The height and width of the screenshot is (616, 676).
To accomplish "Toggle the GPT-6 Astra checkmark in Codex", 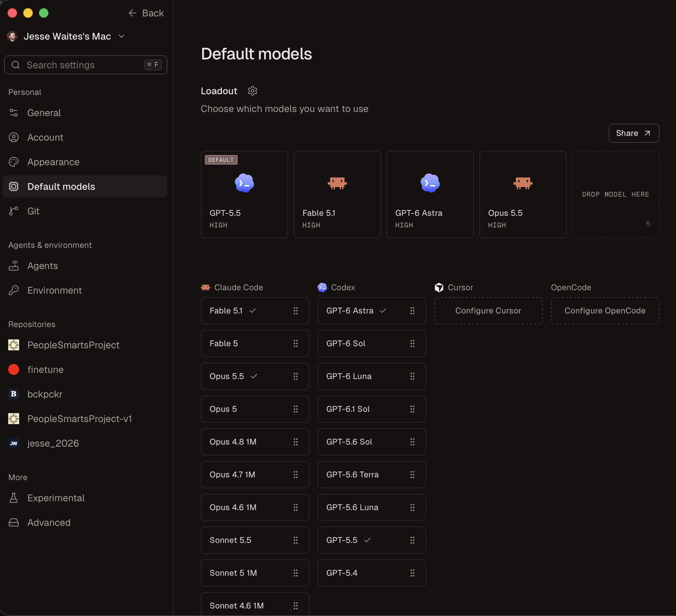I will [383, 311].
